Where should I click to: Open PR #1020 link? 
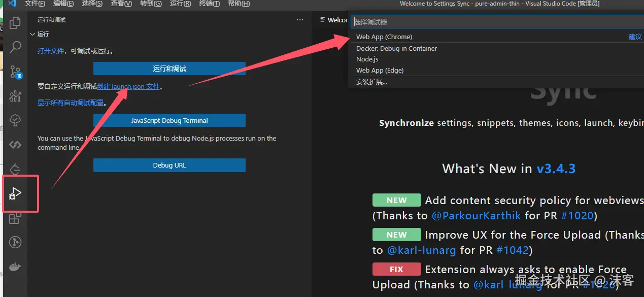577,216
